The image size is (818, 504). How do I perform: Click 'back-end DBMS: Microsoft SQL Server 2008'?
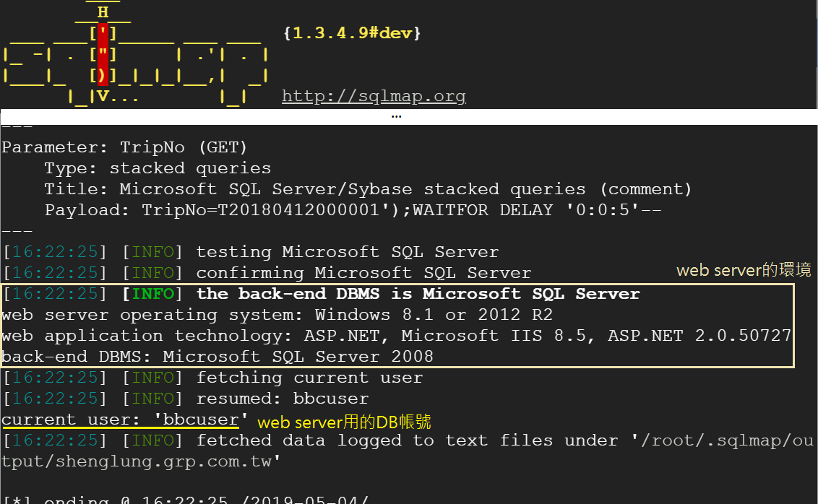coord(218,357)
